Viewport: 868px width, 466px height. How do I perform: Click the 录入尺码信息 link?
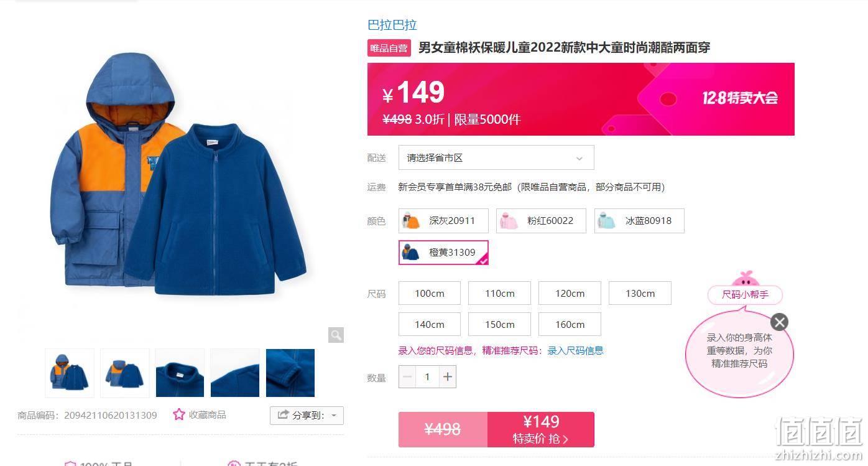(575, 350)
